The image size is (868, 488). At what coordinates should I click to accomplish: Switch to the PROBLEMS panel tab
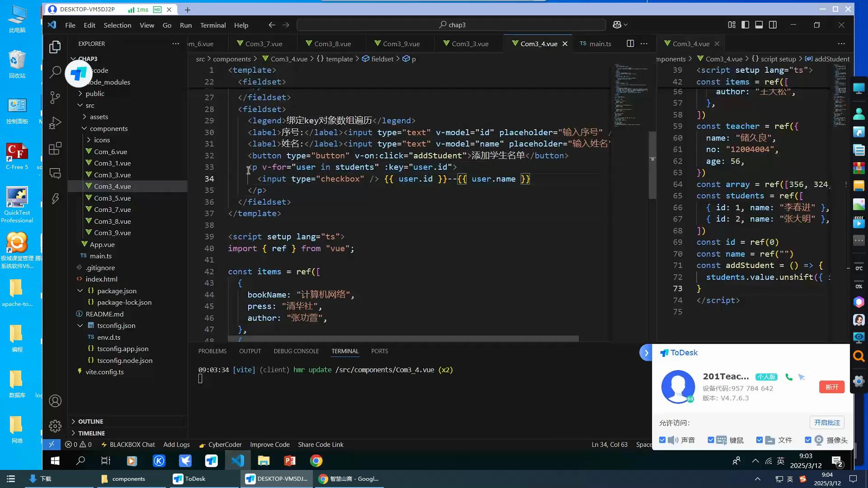[x=212, y=351]
